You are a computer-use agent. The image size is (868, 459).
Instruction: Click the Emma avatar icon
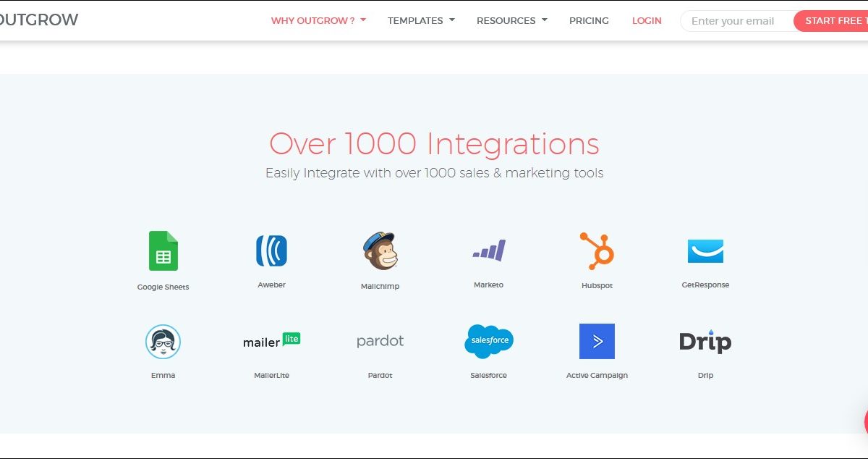pos(163,342)
